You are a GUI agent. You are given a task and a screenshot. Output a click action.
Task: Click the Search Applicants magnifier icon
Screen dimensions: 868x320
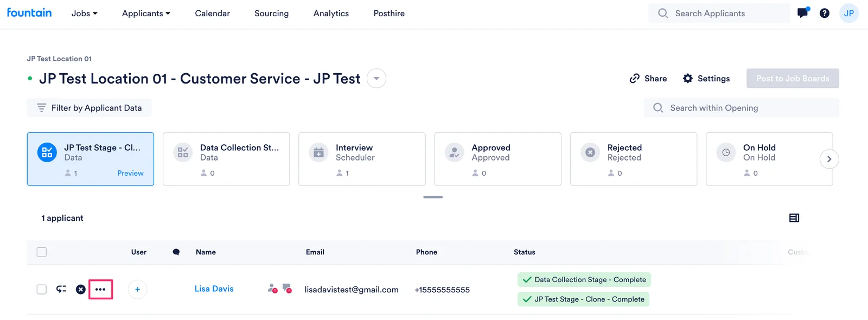point(662,13)
